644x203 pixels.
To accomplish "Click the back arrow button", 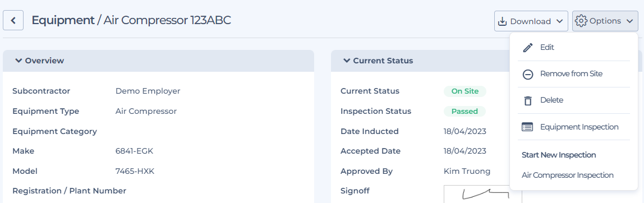I will click(13, 21).
